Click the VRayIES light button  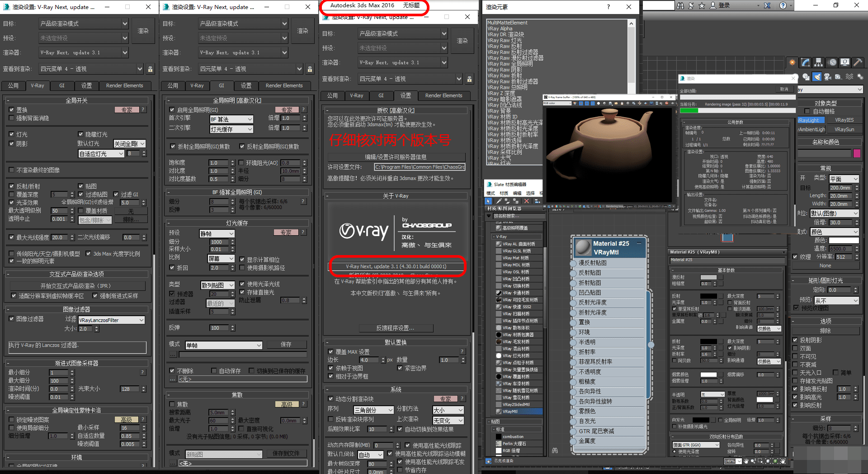(844, 120)
